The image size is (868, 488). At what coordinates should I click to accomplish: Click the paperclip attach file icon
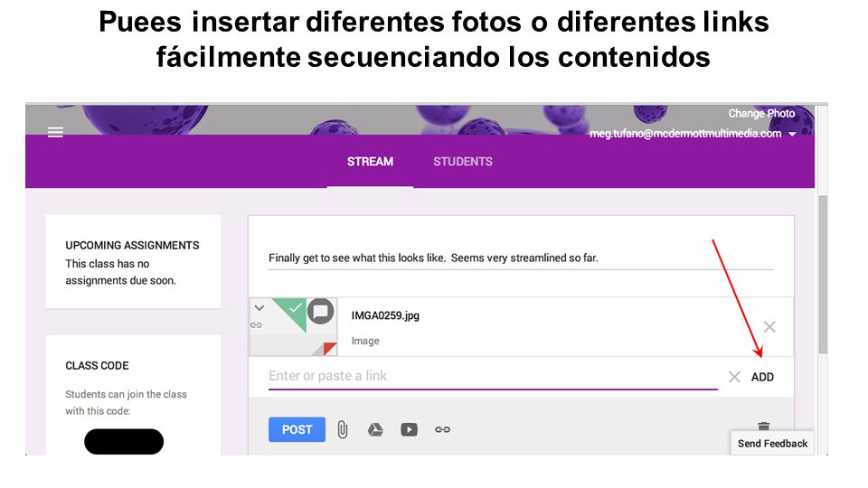(x=343, y=429)
